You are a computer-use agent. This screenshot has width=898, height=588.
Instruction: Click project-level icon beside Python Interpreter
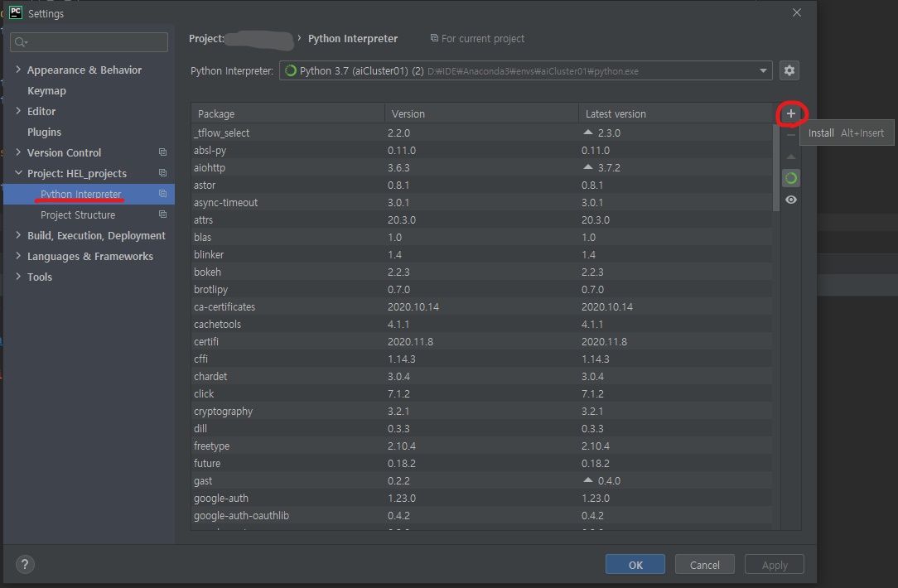click(x=162, y=194)
